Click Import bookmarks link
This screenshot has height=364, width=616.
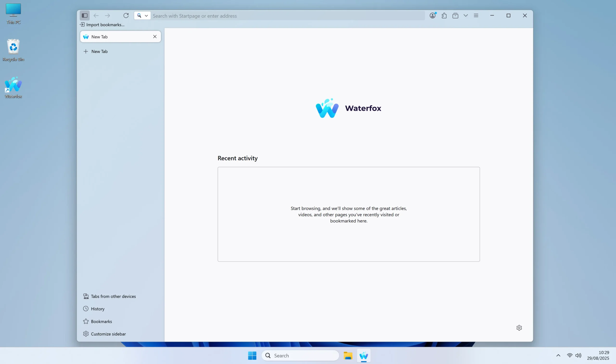tap(102, 25)
